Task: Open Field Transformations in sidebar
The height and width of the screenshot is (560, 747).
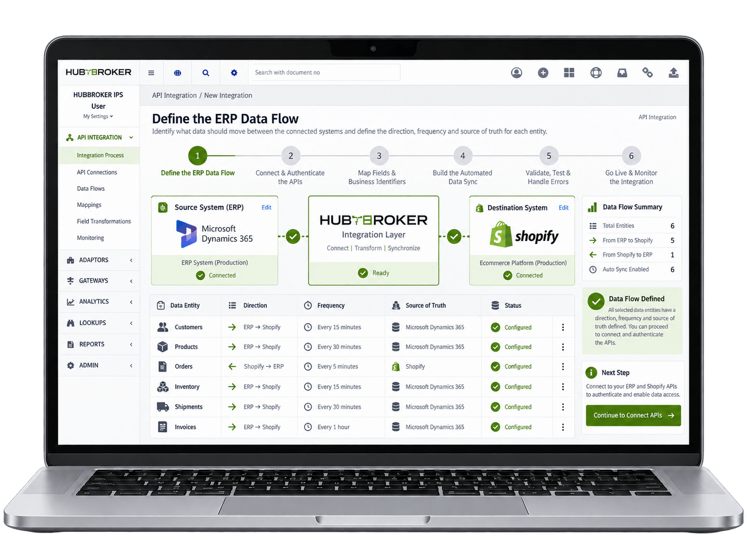Action: (x=104, y=221)
